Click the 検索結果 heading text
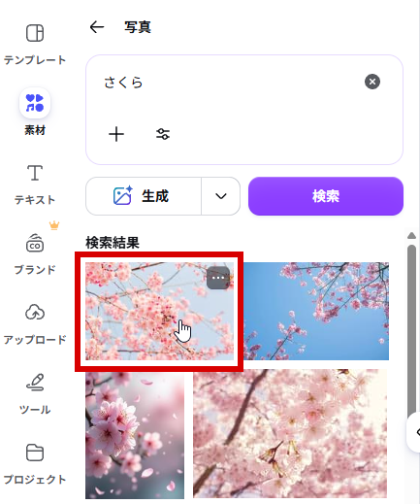This screenshot has width=420, height=504. click(x=113, y=243)
